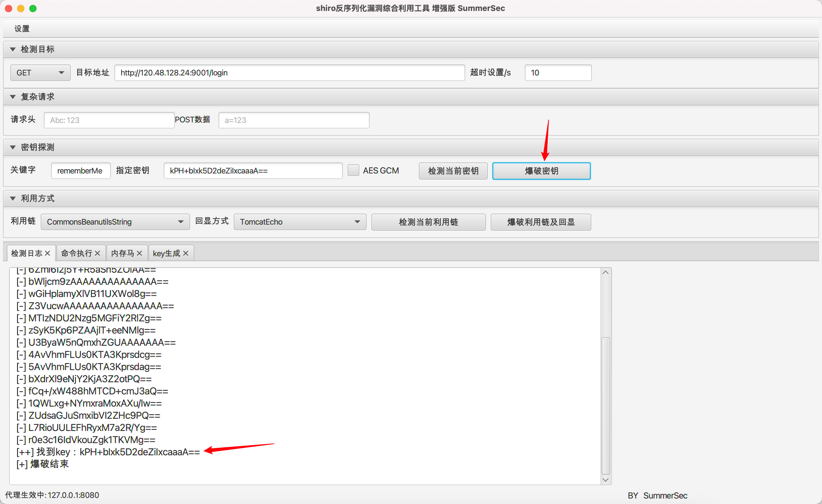
Task: Click log entry ZUdsaGJuSmxibVI2ZHc9PQ==
Action: point(88,416)
